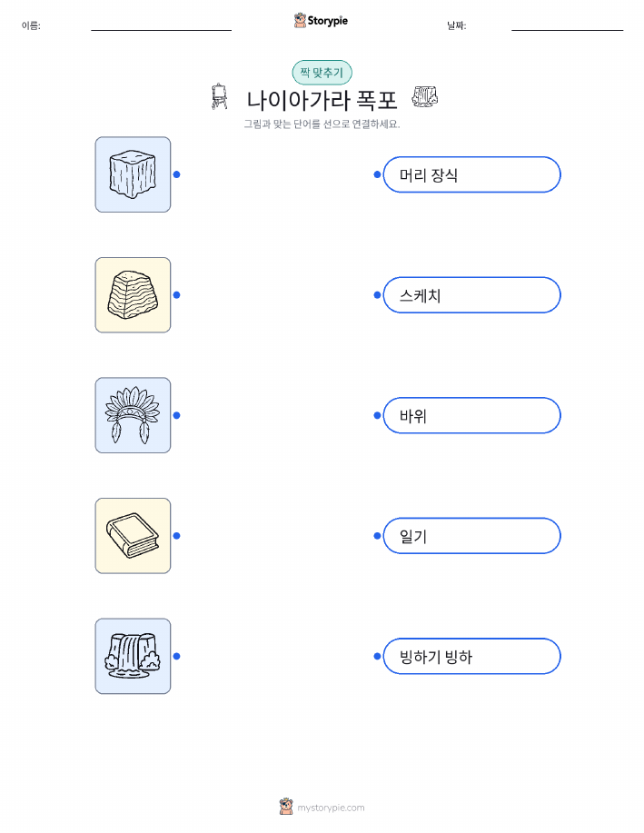Click the bear icon in the footer
The width and height of the screenshot is (644, 833).
(x=286, y=807)
